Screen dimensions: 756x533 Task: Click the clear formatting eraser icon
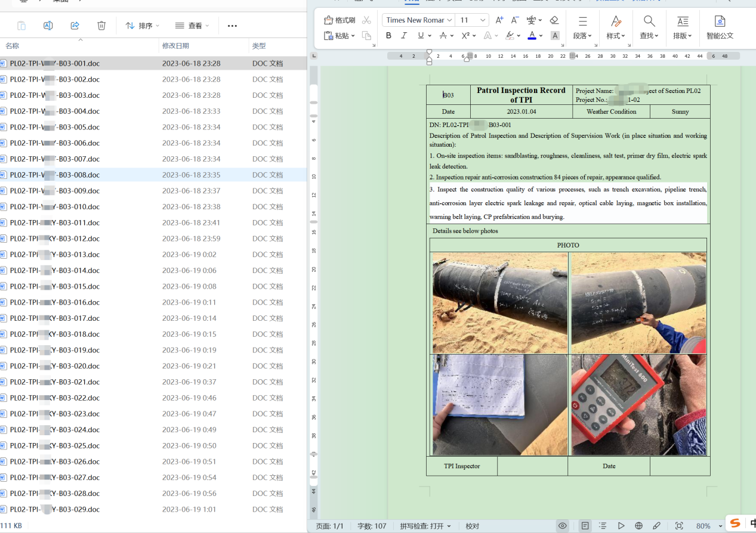point(554,20)
